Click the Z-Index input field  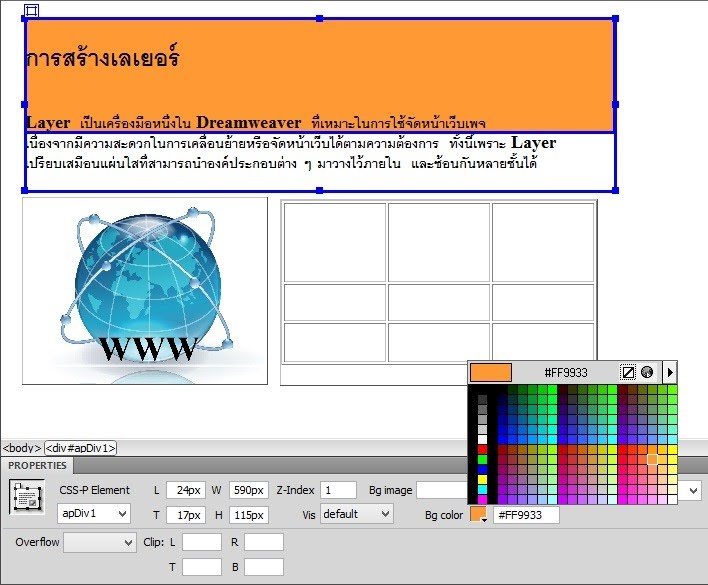click(x=338, y=490)
